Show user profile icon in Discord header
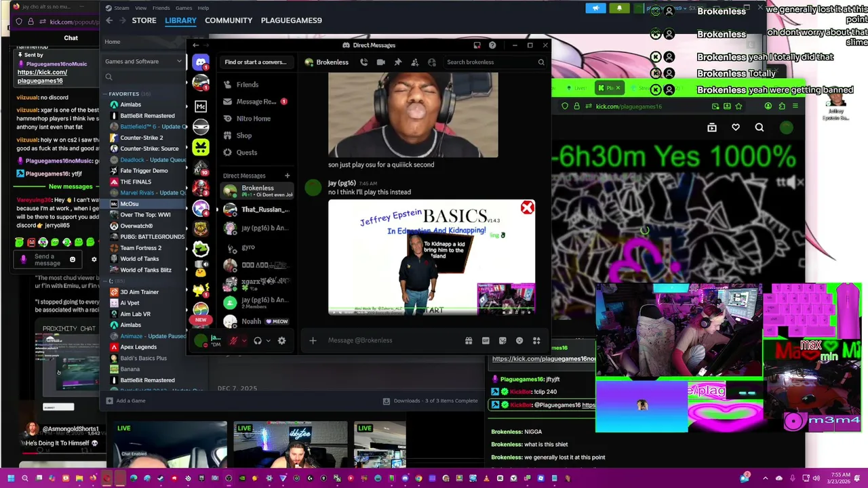The image size is (868, 488). coord(432,62)
